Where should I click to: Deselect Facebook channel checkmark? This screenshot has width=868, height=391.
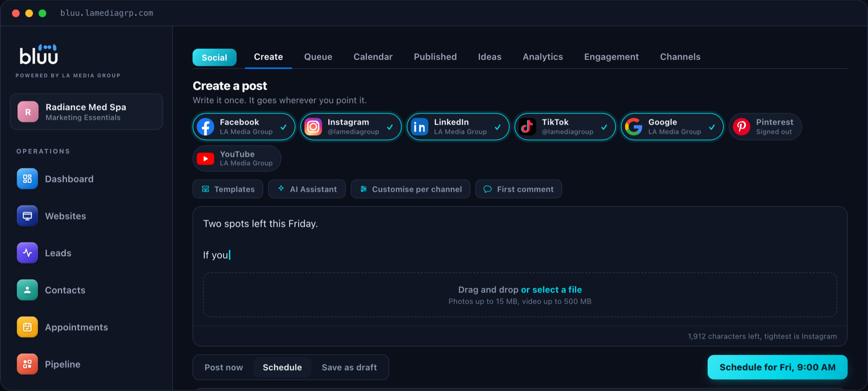[284, 127]
